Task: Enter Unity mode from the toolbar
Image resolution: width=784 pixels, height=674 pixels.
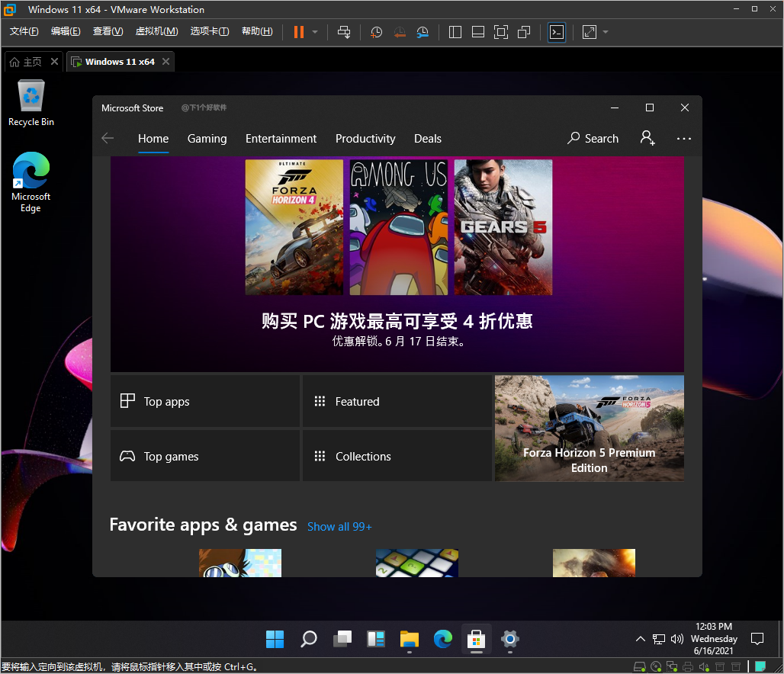Action: click(523, 32)
